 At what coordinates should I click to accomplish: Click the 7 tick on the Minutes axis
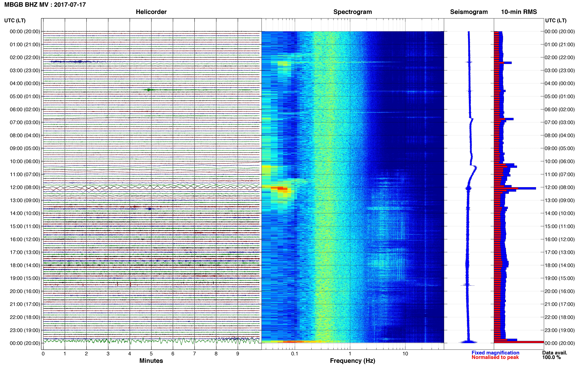pos(195,354)
